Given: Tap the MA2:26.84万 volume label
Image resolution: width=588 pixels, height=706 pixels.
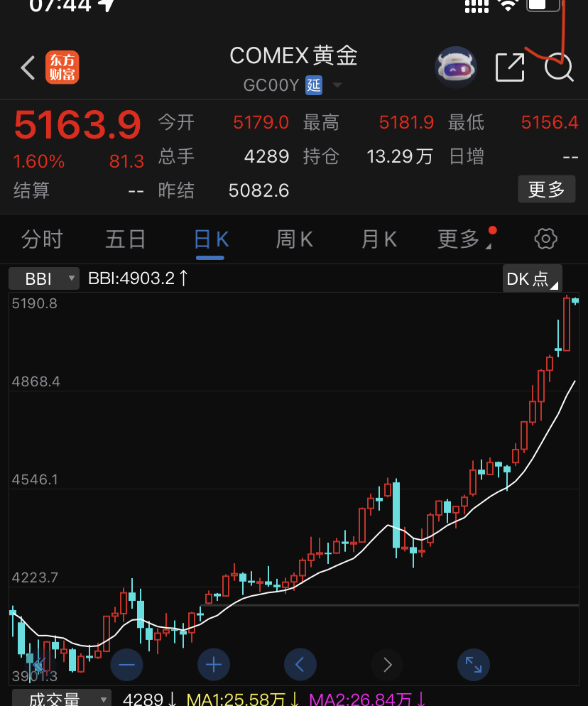Looking at the screenshot, I should click(x=367, y=699).
